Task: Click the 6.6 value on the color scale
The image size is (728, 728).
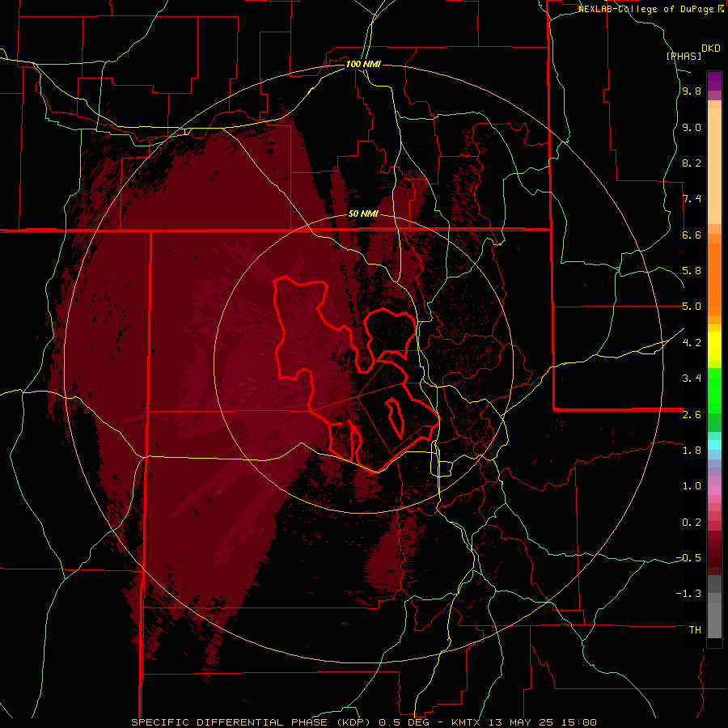Action: (x=692, y=235)
